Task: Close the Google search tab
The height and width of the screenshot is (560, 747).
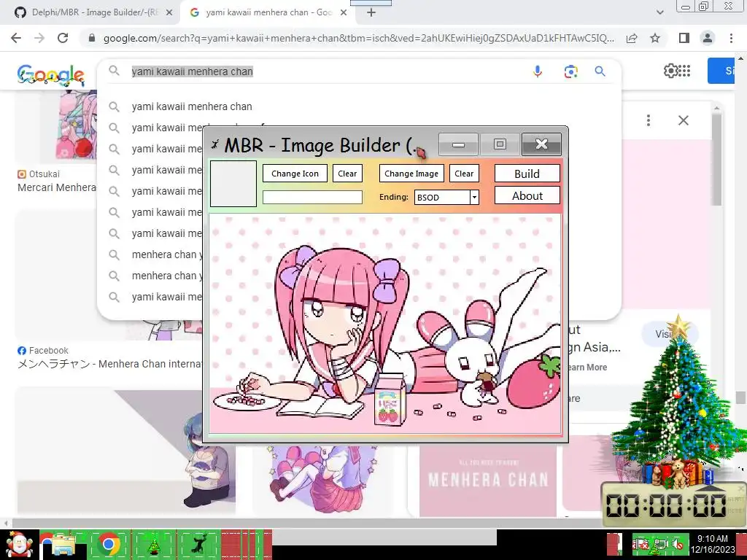Action: (x=344, y=13)
